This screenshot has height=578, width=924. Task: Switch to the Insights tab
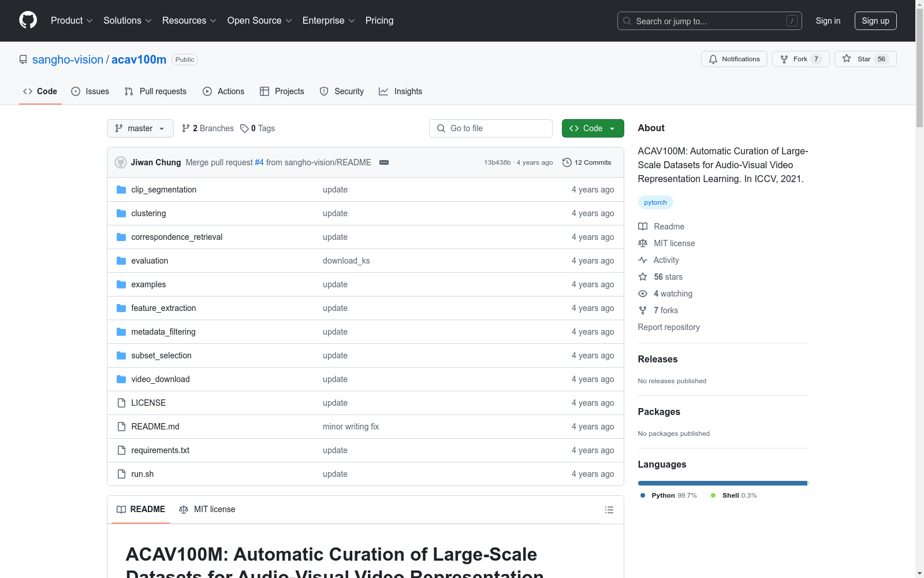tap(400, 91)
